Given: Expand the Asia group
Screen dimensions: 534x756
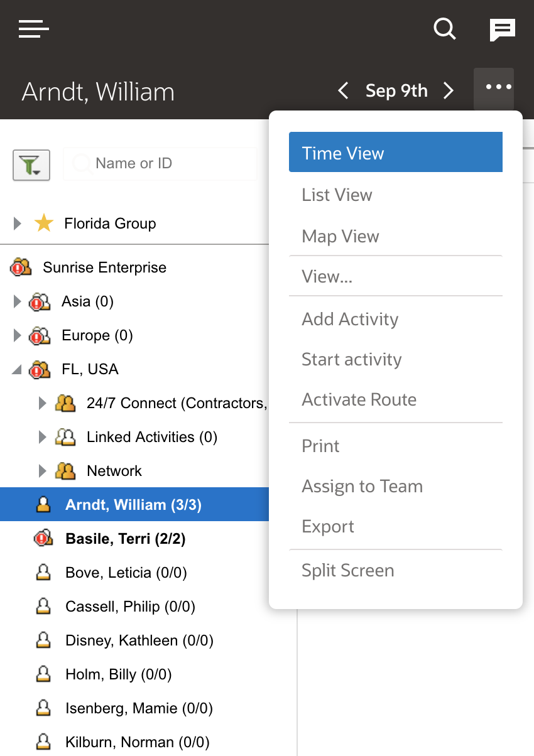Looking at the screenshot, I should point(17,301).
